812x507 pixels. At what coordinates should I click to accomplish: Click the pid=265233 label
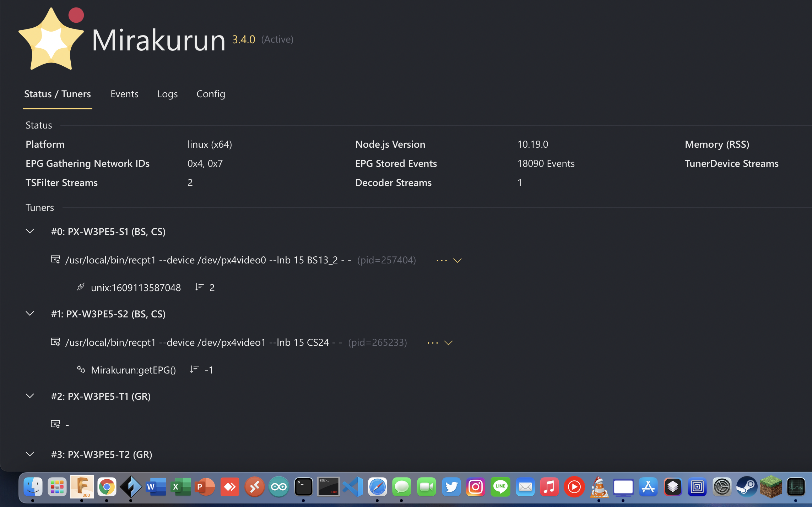click(x=378, y=343)
